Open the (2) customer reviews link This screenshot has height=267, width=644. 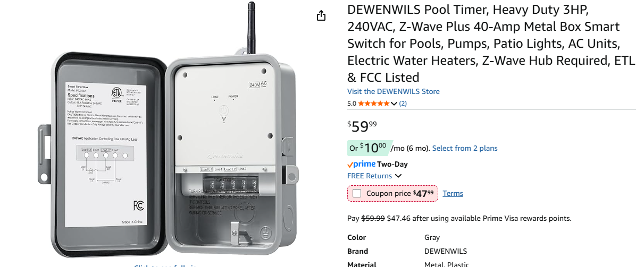click(403, 104)
